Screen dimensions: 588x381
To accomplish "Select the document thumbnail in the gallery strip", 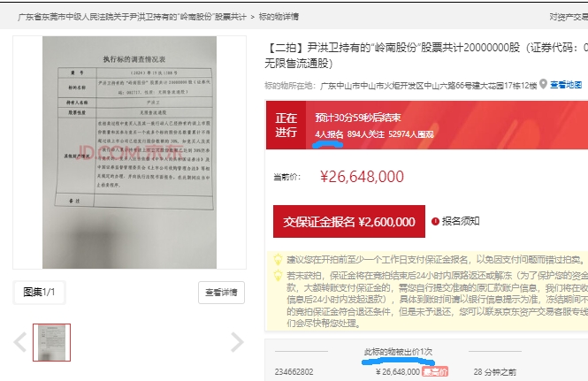I will click(52, 342).
